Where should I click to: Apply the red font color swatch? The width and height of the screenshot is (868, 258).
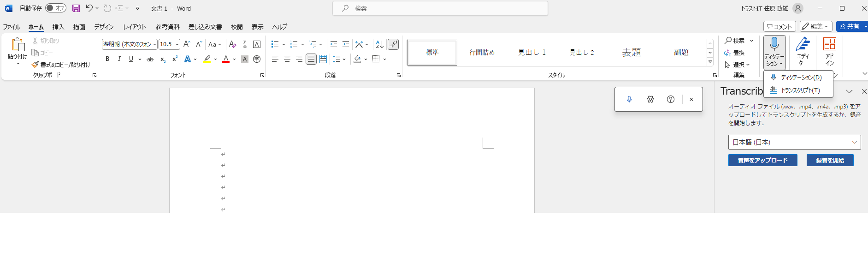click(x=226, y=59)
